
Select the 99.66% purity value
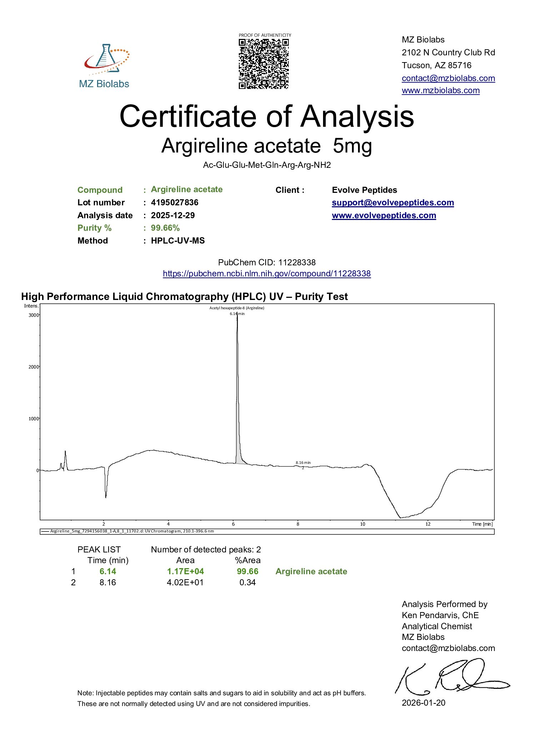point(165,228)
